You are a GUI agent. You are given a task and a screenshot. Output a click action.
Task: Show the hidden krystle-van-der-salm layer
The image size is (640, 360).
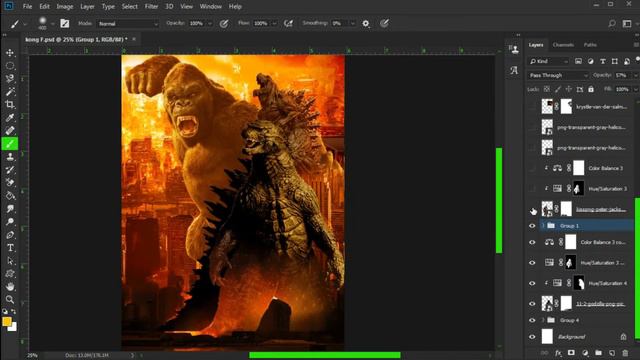tap(532, 107)
